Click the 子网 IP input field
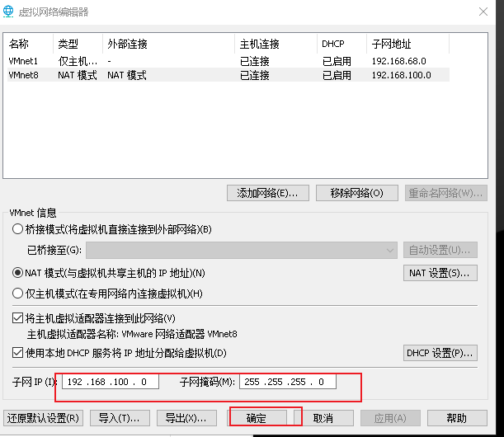The image size is (504, 437). tap(111, 382)
